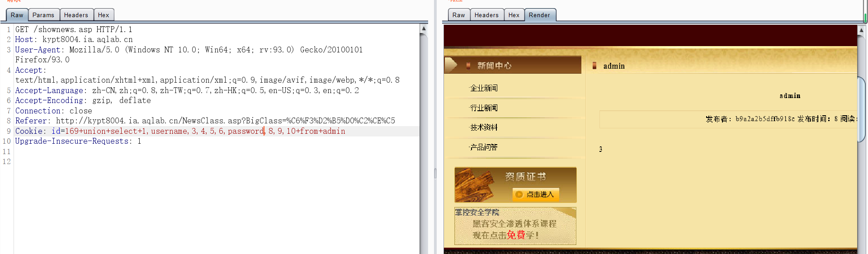Click the 点击进入 button on certificate banner
Screen dimensions: 868x254
tap(536, 194)
